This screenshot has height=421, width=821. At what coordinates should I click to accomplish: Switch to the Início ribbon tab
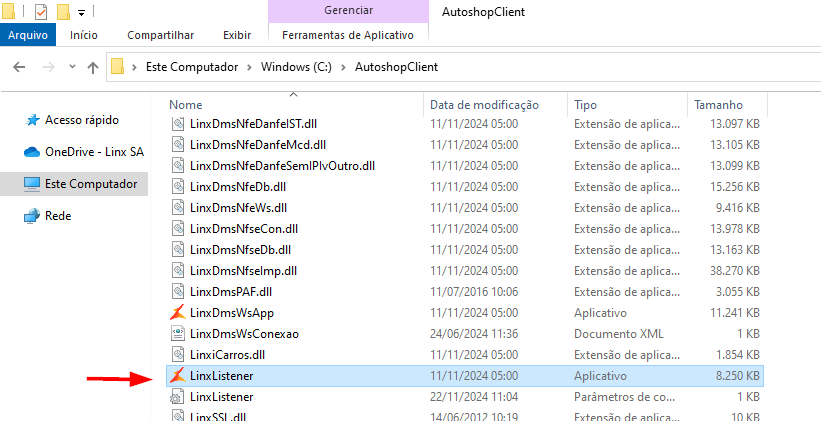coord(84,35)
